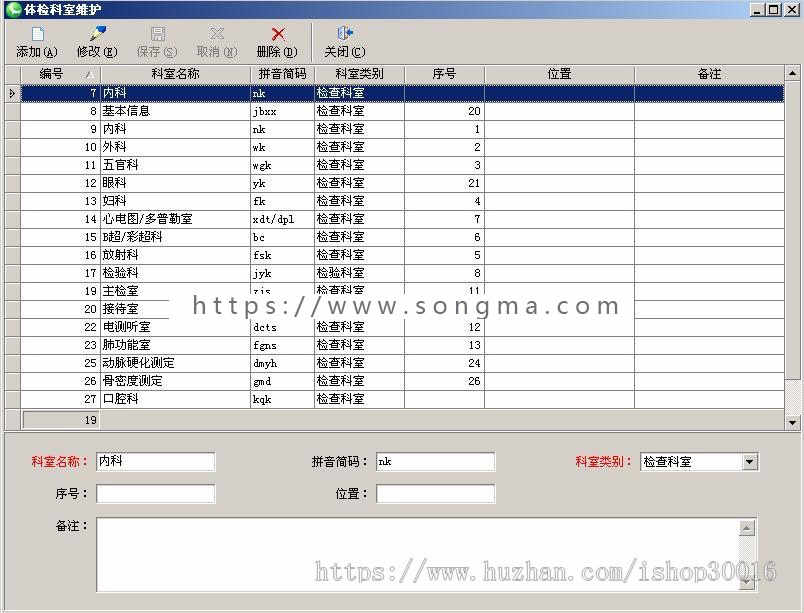
Task: Select the 眼科 row
Action: click(402, 183)
